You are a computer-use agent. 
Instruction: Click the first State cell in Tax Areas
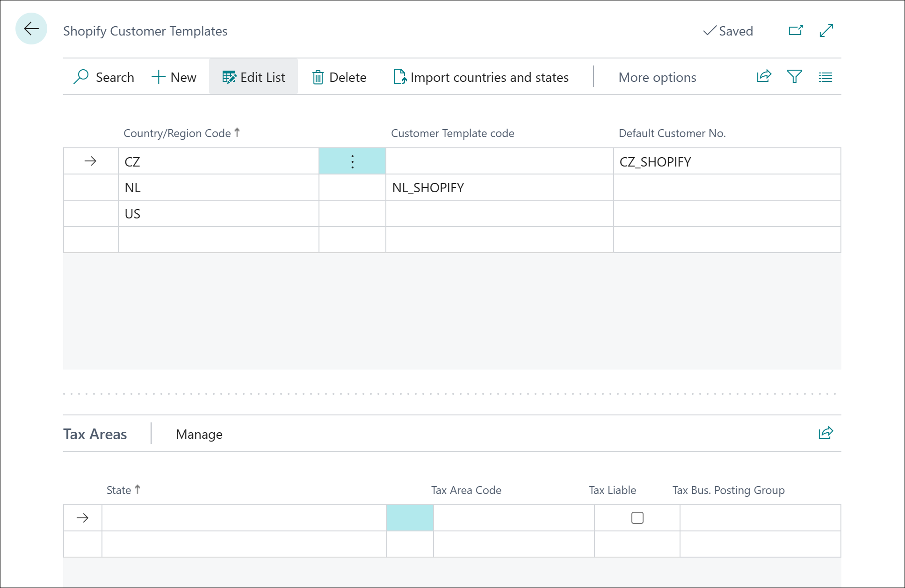pos(244,518)
